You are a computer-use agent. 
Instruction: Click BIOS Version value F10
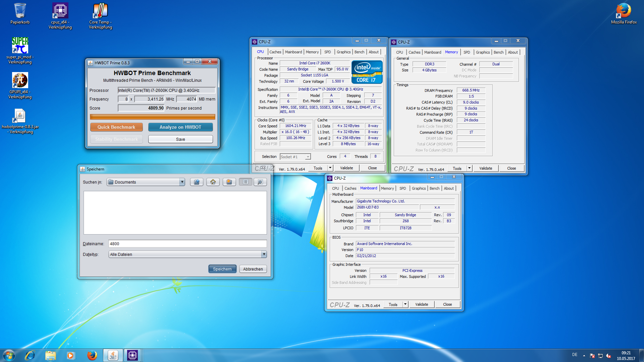[x=405, y=250]
